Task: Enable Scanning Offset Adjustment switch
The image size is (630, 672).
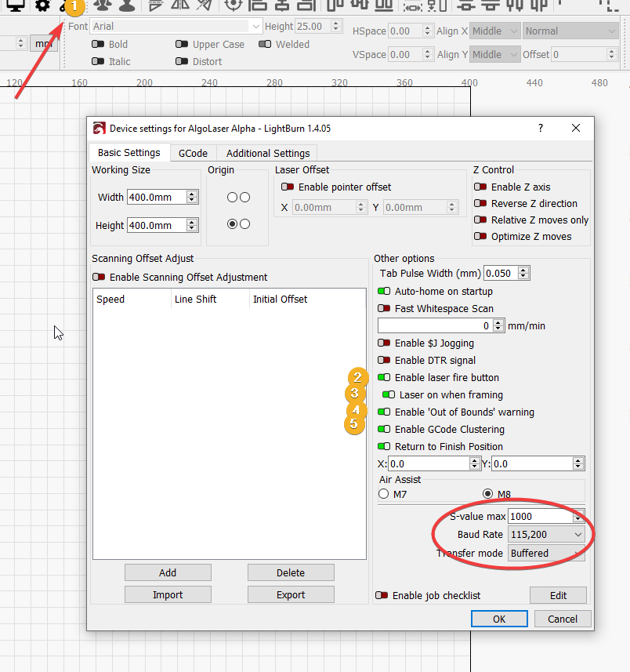Action: click(x=99, y=278)
